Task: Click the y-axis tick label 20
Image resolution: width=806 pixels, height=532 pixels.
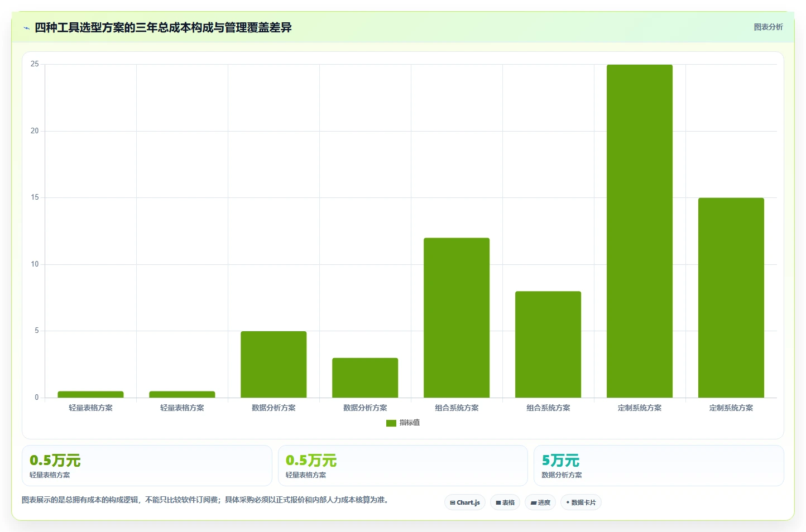Action: click(35, 131)
